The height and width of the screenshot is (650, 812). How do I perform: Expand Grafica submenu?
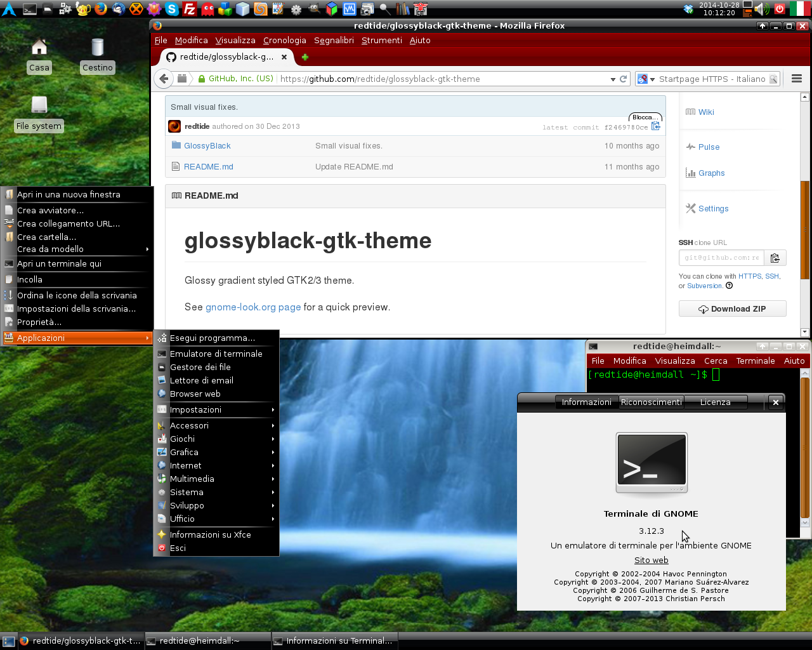216,452
